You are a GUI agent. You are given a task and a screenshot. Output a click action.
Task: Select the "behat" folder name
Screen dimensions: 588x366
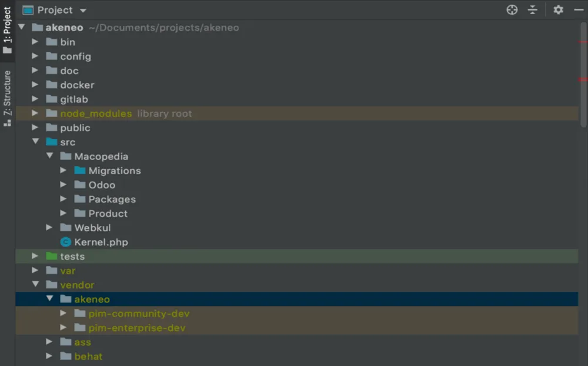click(89, 356)
